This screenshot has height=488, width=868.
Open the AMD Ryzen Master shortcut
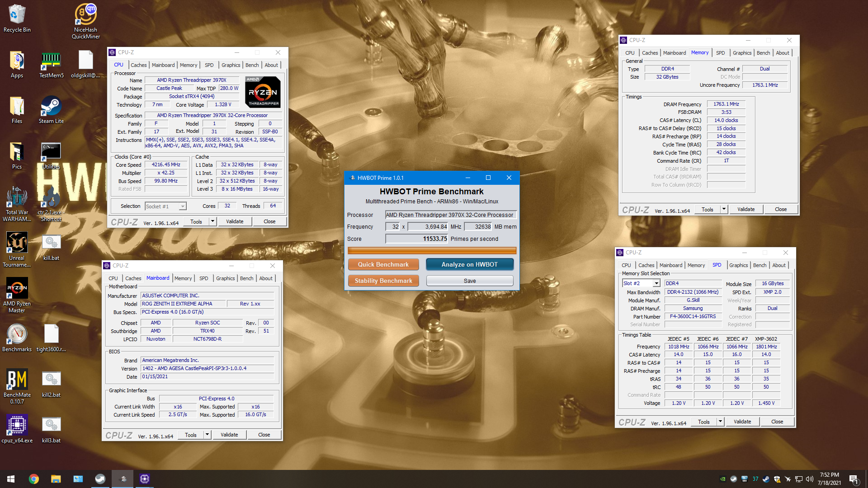pos(17,296)
